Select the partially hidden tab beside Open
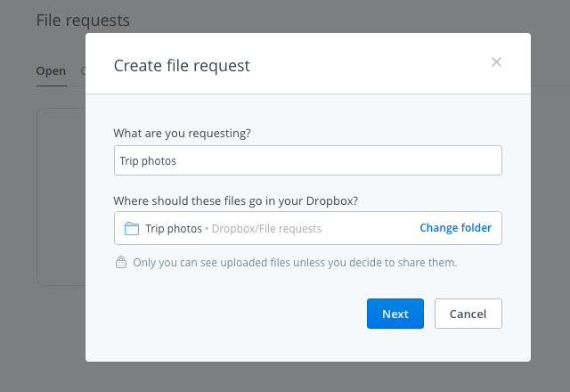Image resolution: width=570 pixels, height=392 pixels. [83, 71]
